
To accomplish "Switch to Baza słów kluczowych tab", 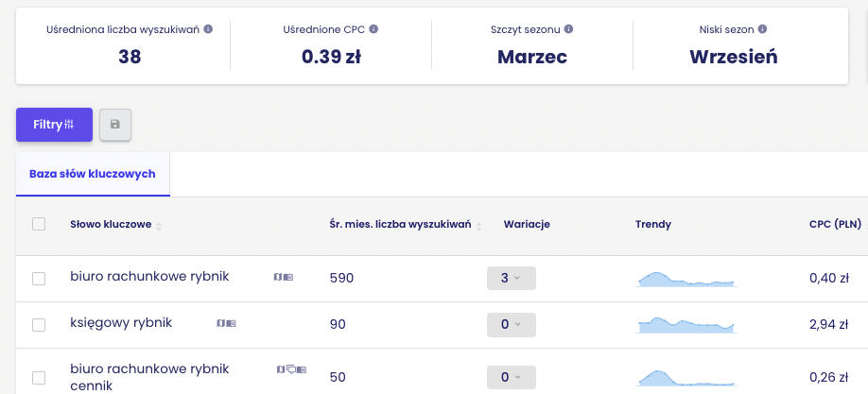I will click(x=93, y=174).
